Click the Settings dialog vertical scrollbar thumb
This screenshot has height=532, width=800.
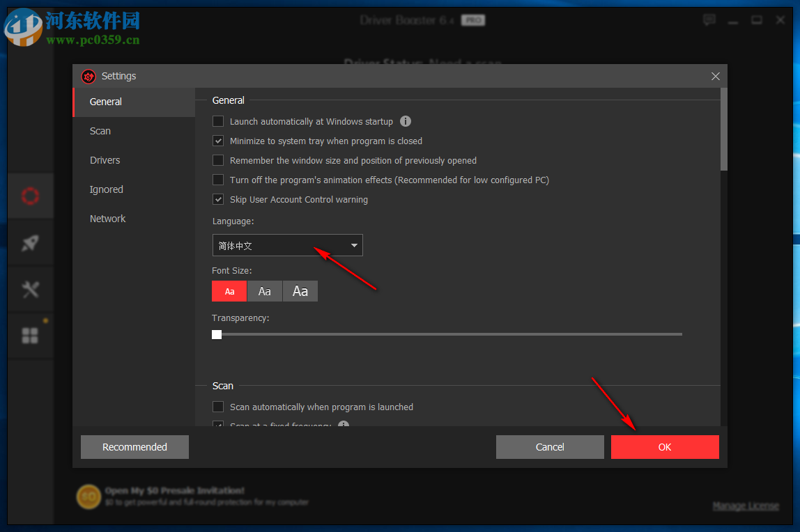pyautogui.click(x=723, y=130)
